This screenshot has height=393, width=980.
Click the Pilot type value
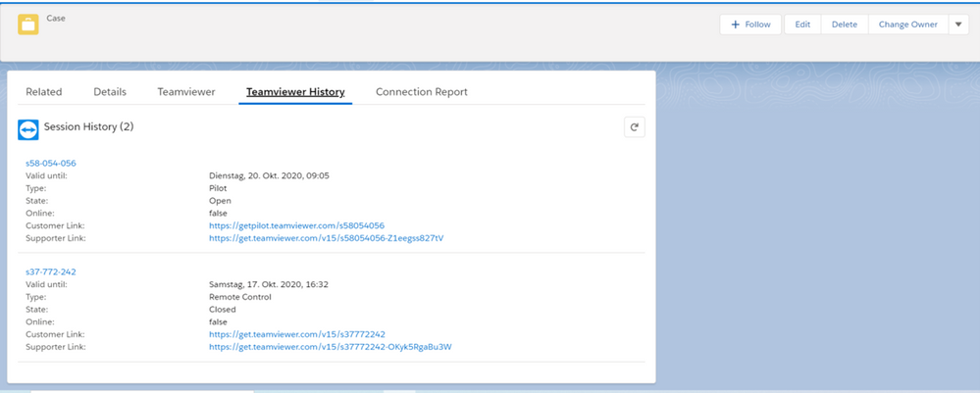(x=218, y=188)
